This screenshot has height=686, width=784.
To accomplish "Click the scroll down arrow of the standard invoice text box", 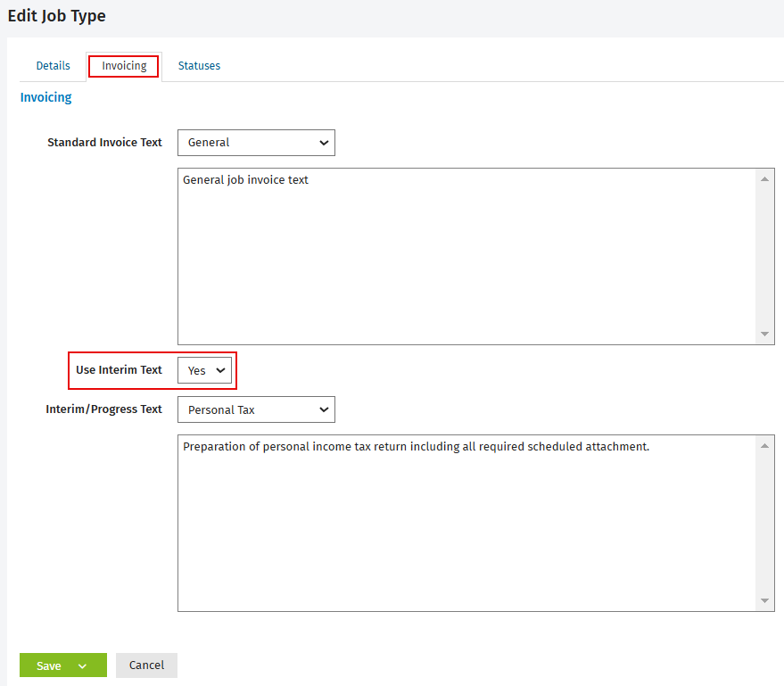I will (x=764, y=334).
